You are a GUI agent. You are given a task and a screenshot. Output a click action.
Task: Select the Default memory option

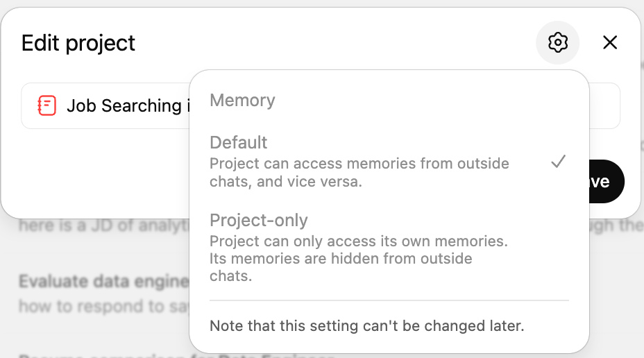[239, 143]
